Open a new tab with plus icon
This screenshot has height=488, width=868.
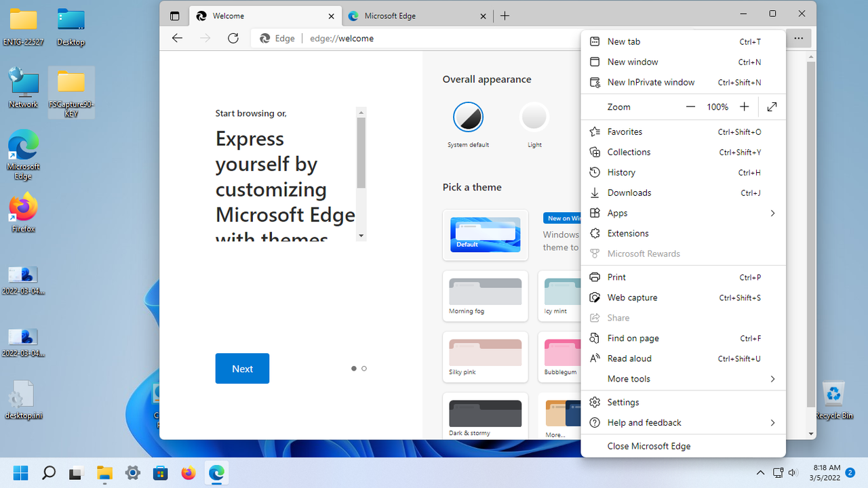point(505,16)
